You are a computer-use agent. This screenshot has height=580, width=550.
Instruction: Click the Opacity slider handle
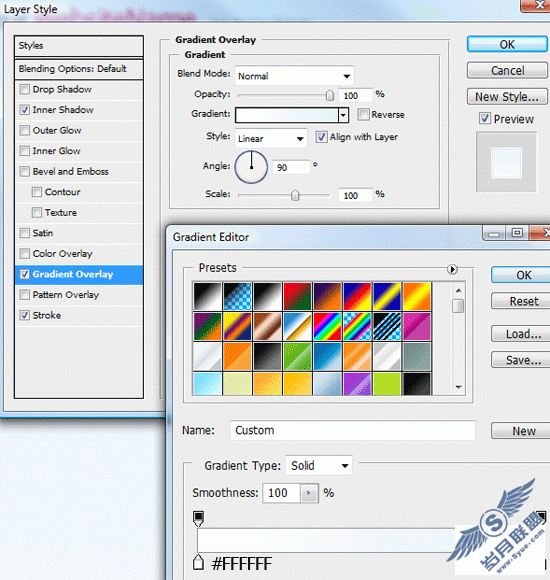330,95
